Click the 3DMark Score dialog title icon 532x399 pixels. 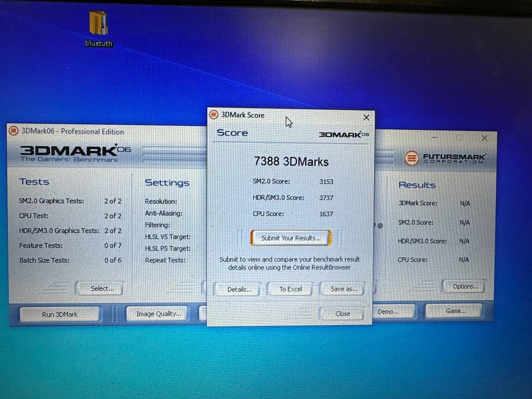[x=214, y=115]
